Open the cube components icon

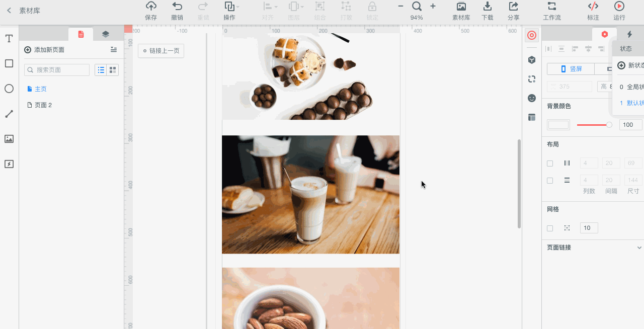(532, 60)
